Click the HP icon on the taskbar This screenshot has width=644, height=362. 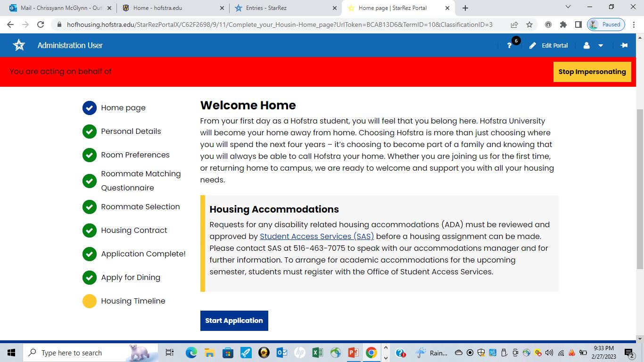pyautogui.click(x=299, y=353)
